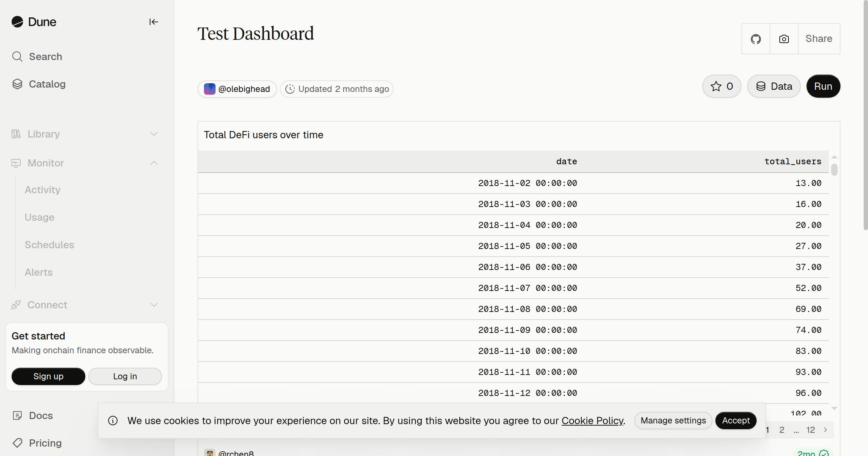Open Docs from the sidebar
This screenshot has width=868, height=456.
tap(41, 415)
